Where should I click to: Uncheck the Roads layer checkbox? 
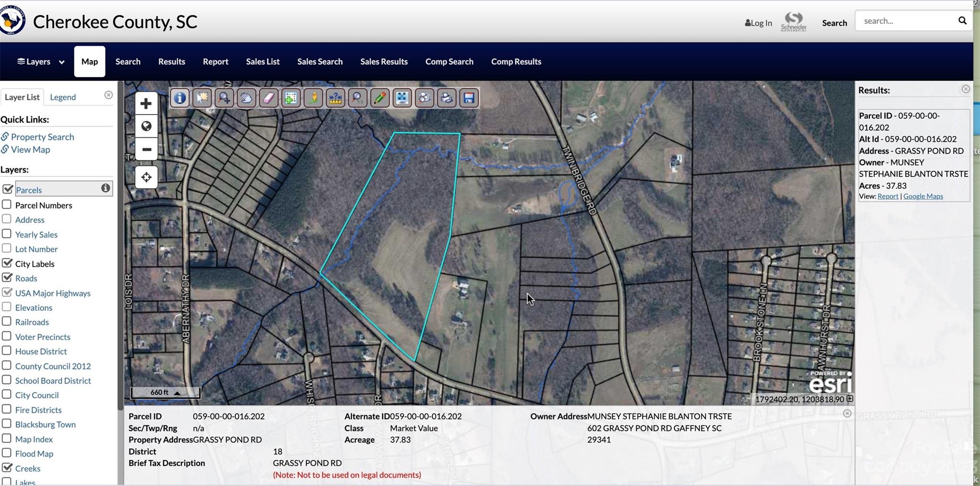tap(7, 278)
